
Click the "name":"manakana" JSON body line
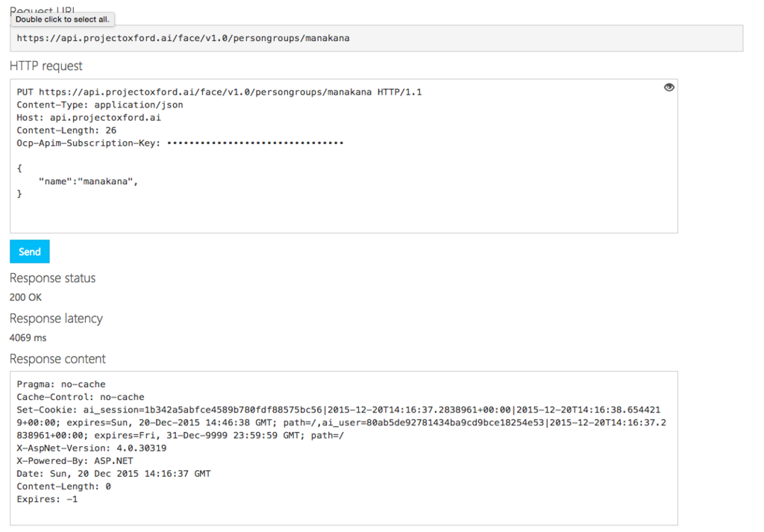[x=88, y=181]
